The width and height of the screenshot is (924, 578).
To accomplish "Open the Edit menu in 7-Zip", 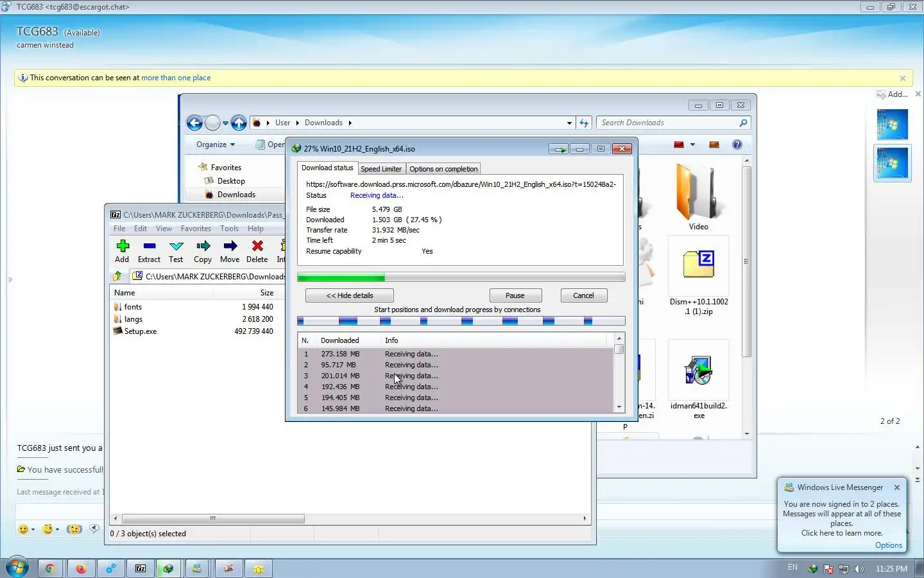I will pos(141,229).
